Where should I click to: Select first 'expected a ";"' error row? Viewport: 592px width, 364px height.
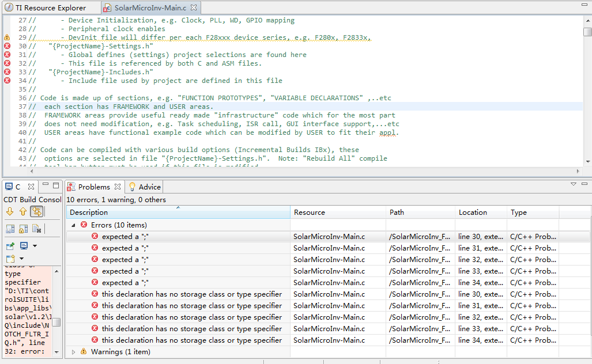pos(125,237)
